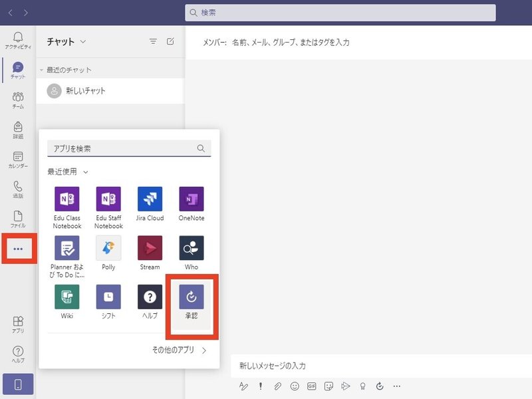
Task: Open the Calls (通話) phone icon
Action: pos(18,190)
